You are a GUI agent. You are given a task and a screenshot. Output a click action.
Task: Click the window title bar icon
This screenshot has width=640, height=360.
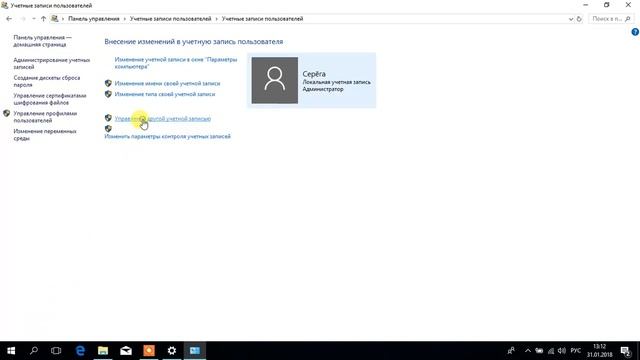point(5,6)
